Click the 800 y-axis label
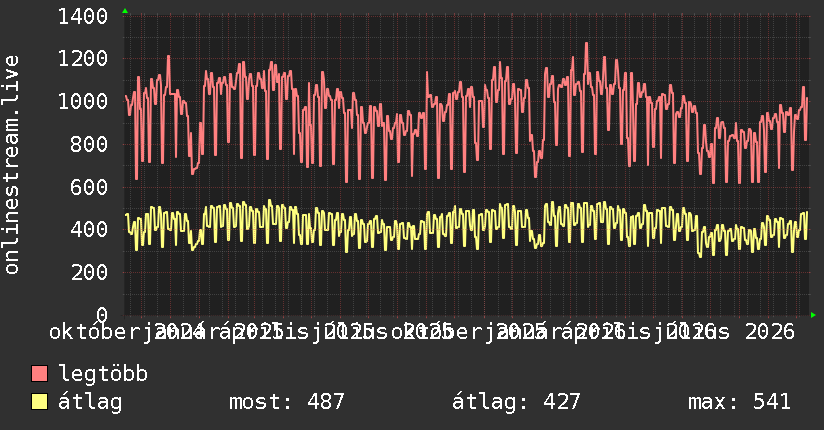Image resolution: width=824 pixels, height=430 pixels. [x=89, y=144]
